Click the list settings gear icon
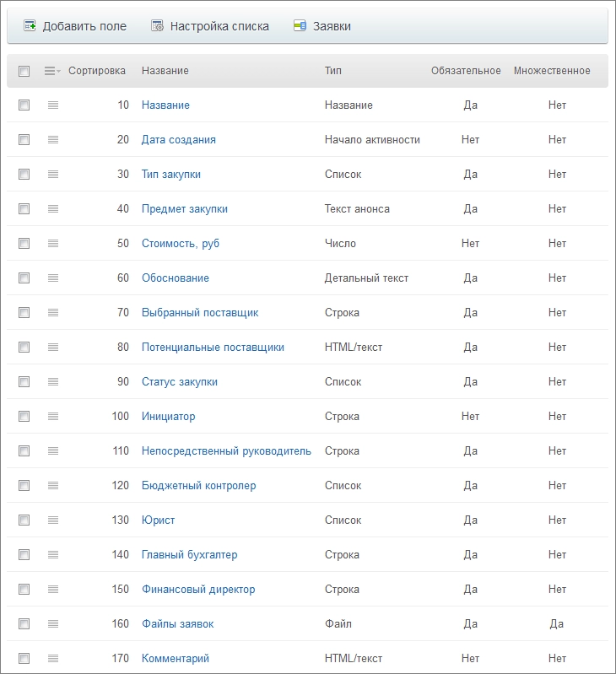Image resolution: width=616 pixels, height=674 pixels. point(157,26)
